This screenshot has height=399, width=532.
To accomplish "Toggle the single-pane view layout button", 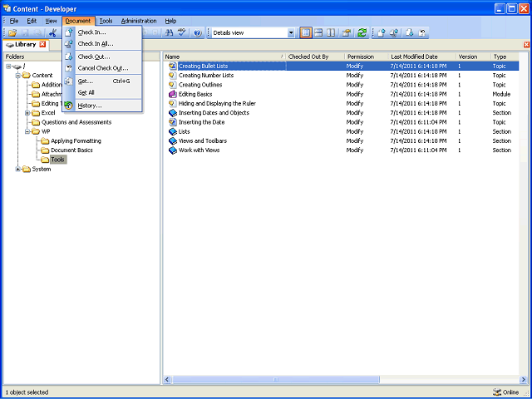I will click(306, 33).
